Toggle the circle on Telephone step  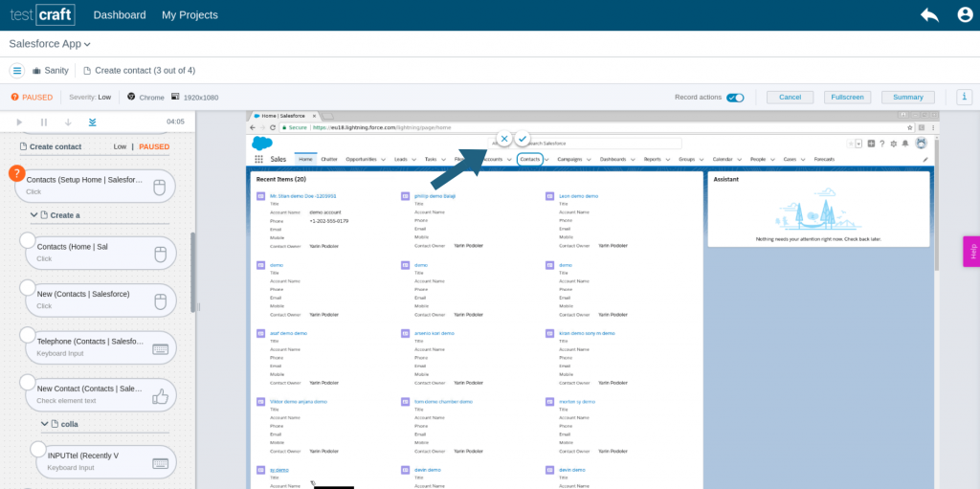point(28,335)
